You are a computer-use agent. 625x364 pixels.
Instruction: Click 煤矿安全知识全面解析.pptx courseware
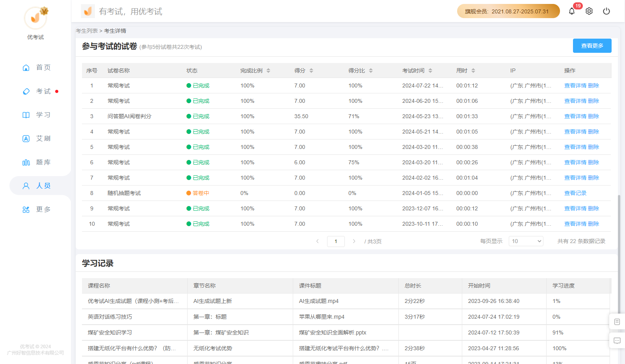coord(333,332)
